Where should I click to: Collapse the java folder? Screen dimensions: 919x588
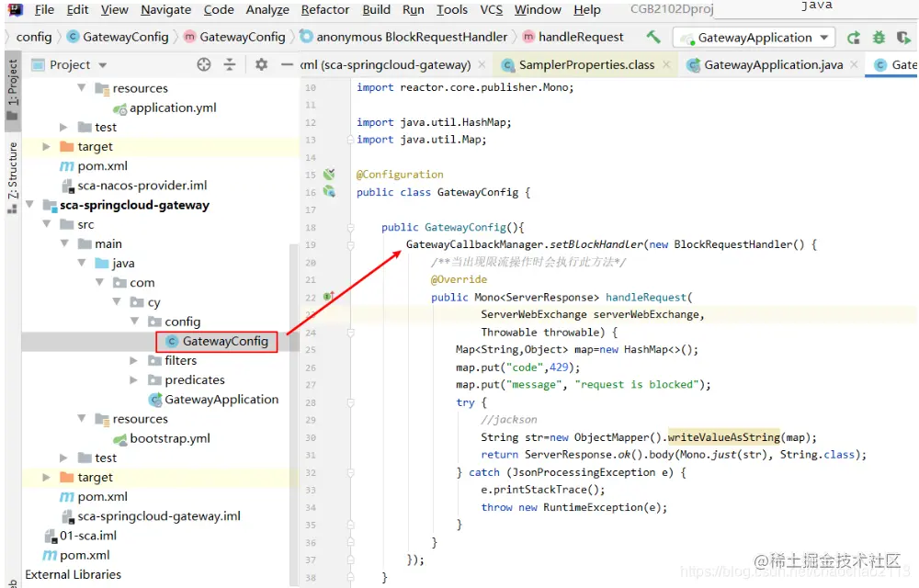(82, 263)
